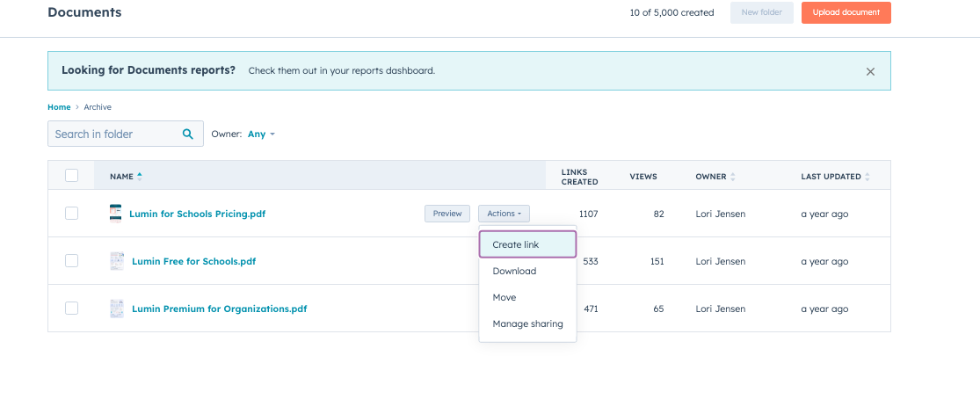Dismiss the Documents reports banner
980x407 pixels.
(x=870, y=71)
